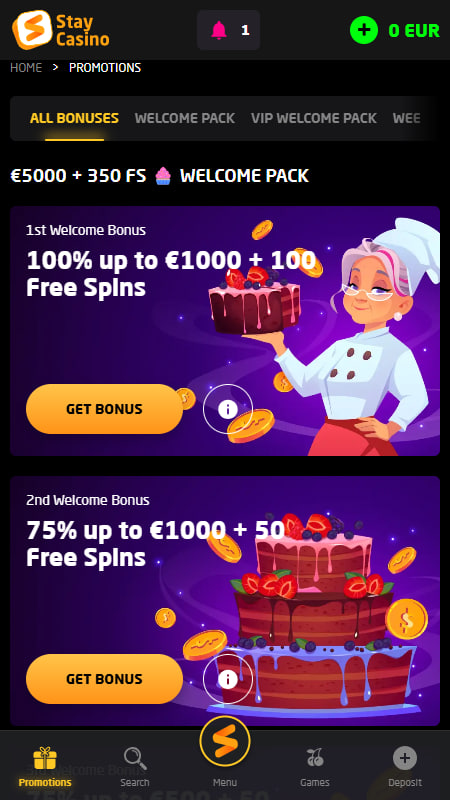This screenshot has width=450, height=800.
Task: Switch to VIP Welcome Pack tab
Action: pos(314,118)
